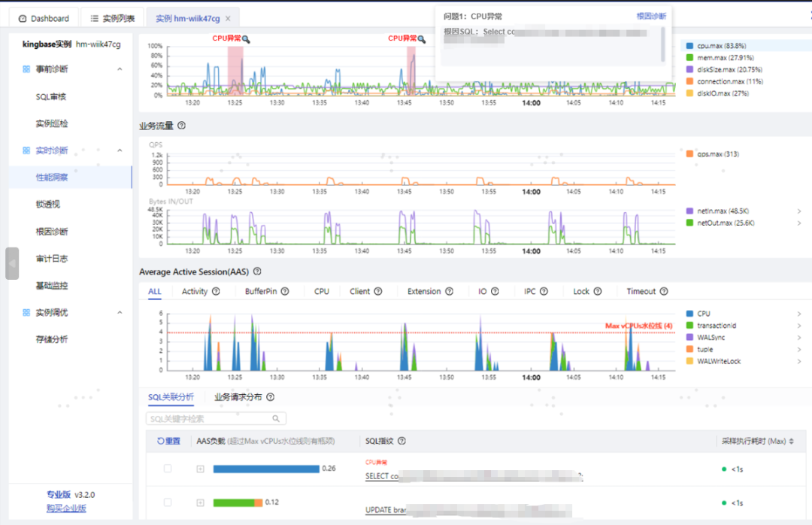Screen dimensions: 812x525
Task: Click help icon beside IPC tab
Action: click(544, 291)
